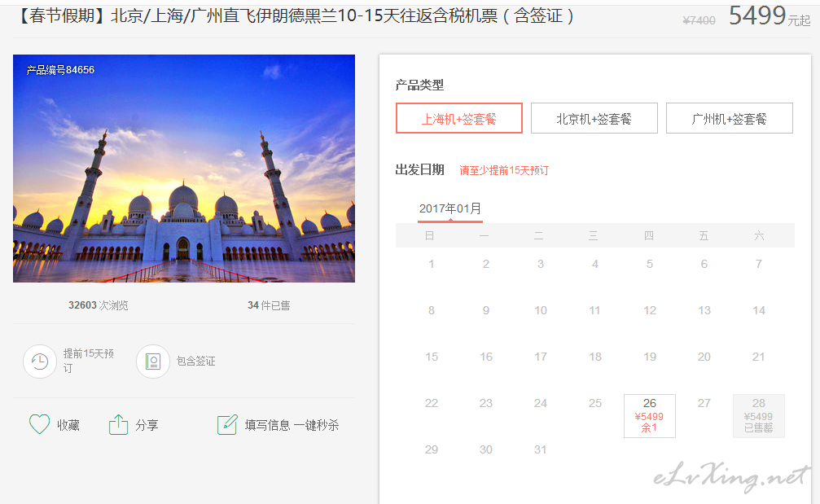Click calendar date 5
The width and height of the screenshot is (820, 504).
pyautogui.click(x=650, y=264)
